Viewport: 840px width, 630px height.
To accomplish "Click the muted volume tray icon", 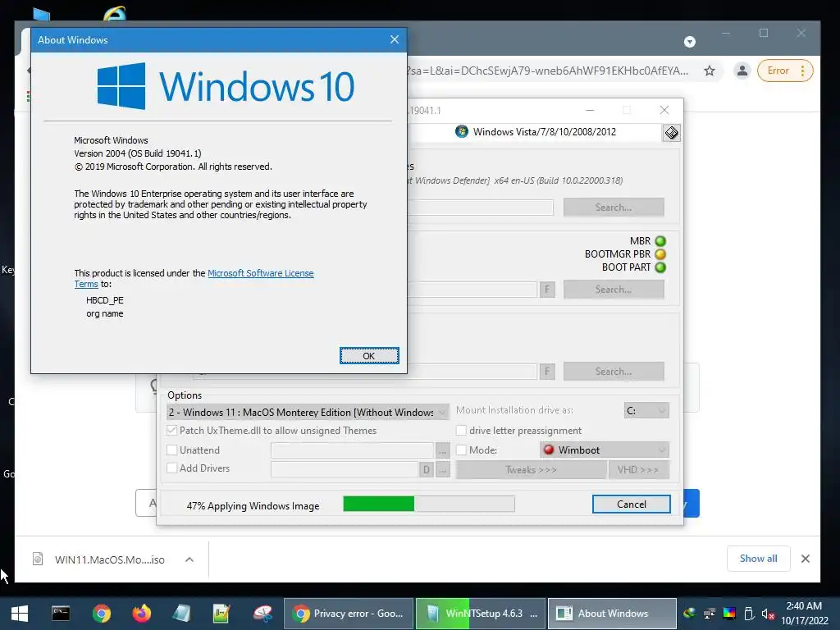I will (768, 614).
